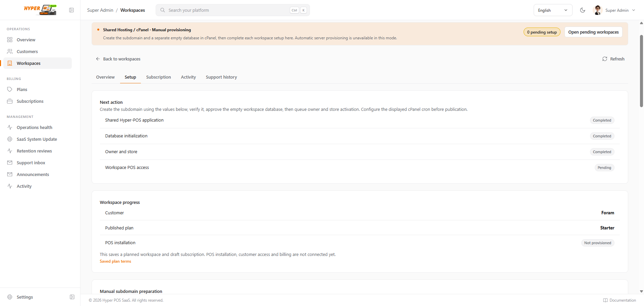The height and width of the screenshot is (306, 644).
Task: Click the Hyper POS logo
Action: pyautogui.click(x=40, y=10)
